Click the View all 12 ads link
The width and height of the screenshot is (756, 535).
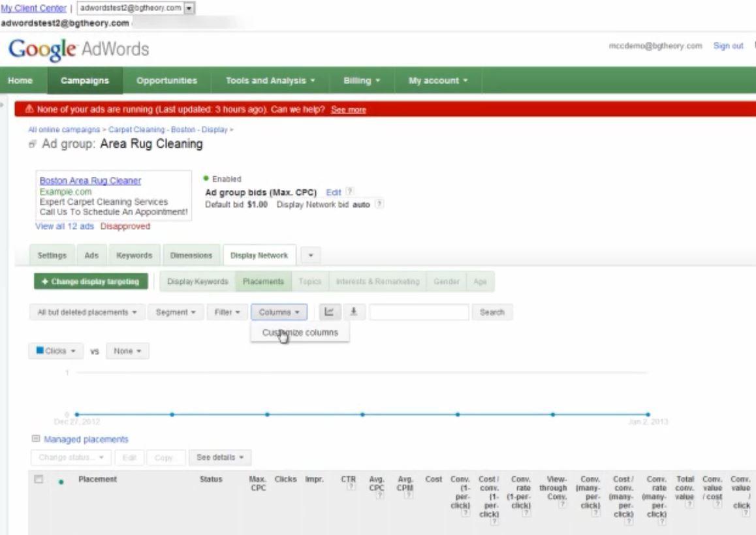pos(65,226)
